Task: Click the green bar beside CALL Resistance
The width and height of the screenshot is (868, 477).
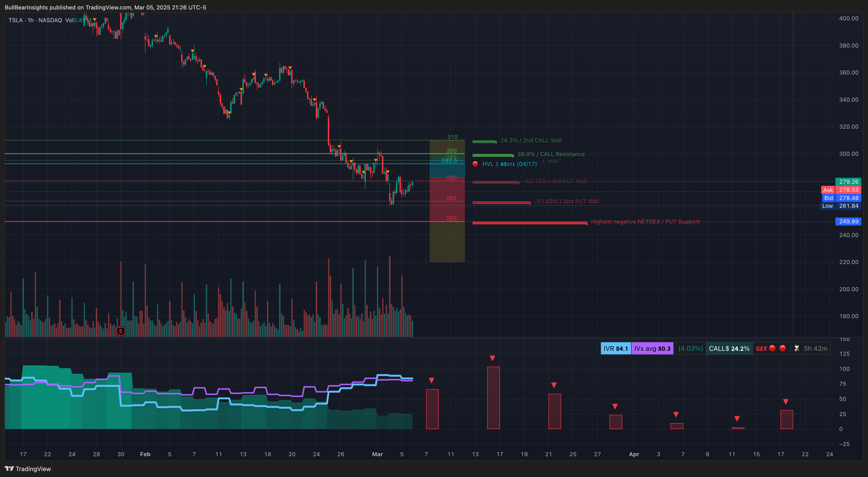Action: tap(493, 155)
